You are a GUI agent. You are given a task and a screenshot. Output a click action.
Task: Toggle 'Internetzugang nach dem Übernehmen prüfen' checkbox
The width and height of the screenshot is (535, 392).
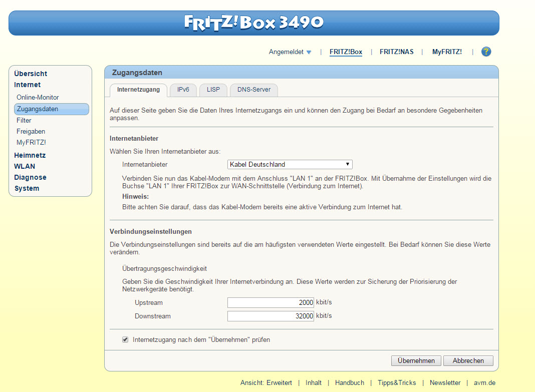(x=125, y=339)
